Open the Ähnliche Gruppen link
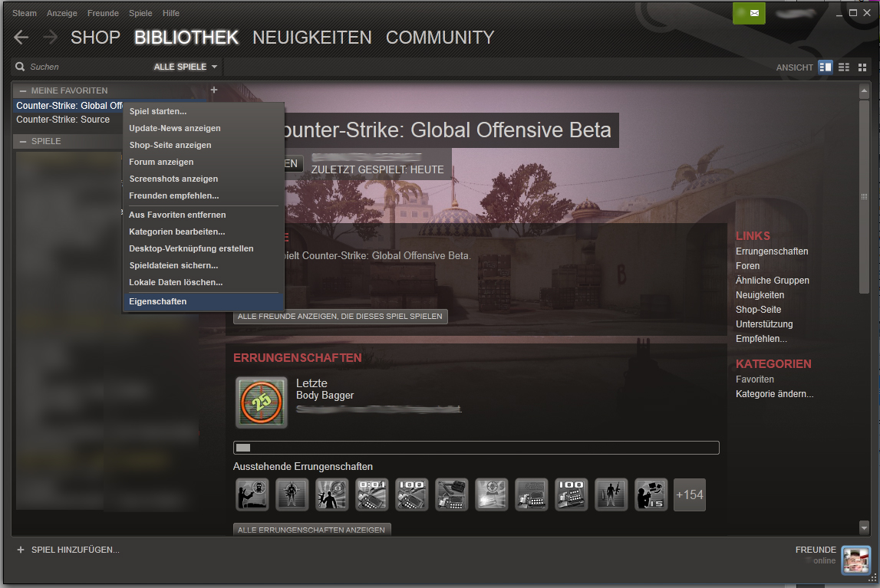Viewport: 880px width, 588px height. [773, 281]
